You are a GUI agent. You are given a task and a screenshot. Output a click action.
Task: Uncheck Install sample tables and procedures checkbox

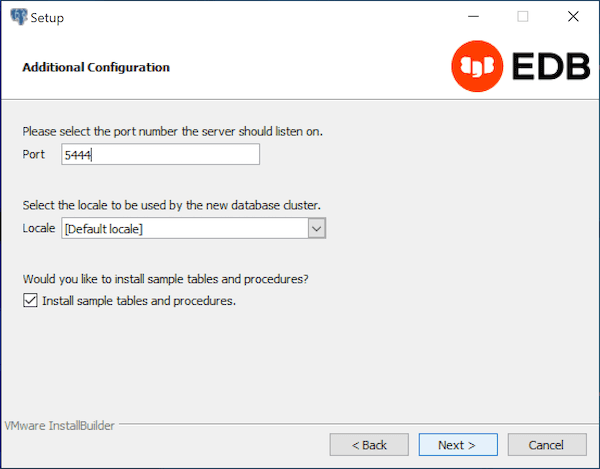coord(30,300)
